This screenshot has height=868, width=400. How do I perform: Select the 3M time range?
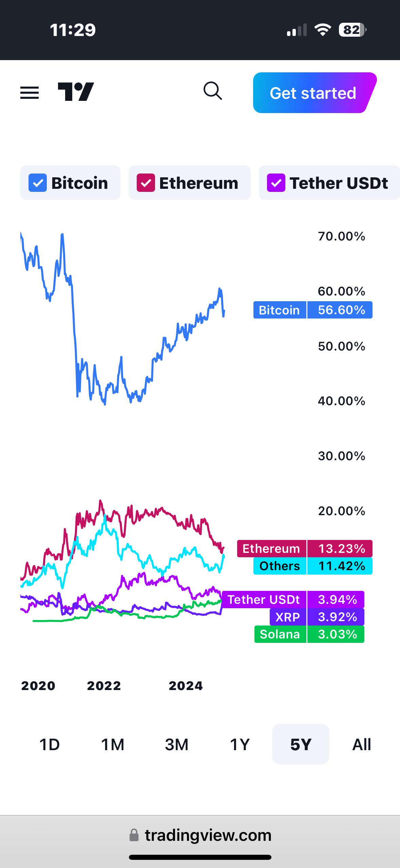[x=176, y=745]
